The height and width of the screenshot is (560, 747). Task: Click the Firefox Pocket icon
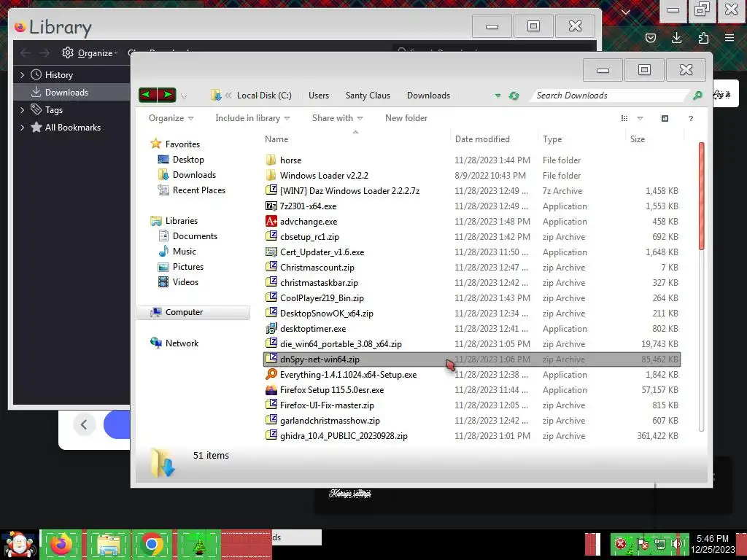(650, 38)
